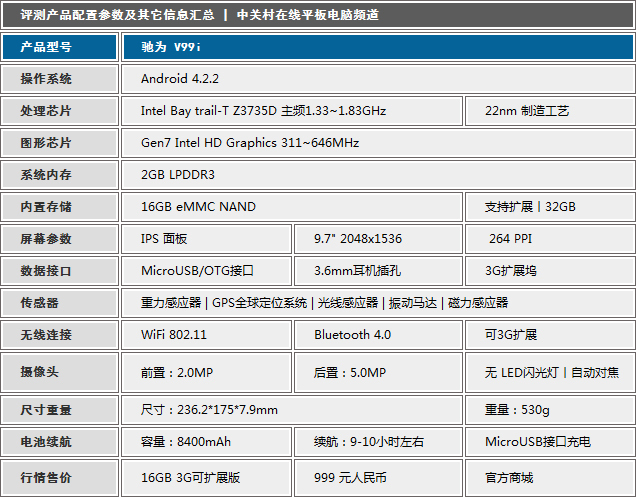This screenshot has width=636, height=497.
Task: Click 'Gen7 Intel HD Graphics 311~646MHz' cell
Action: click(x=378, y=143)
